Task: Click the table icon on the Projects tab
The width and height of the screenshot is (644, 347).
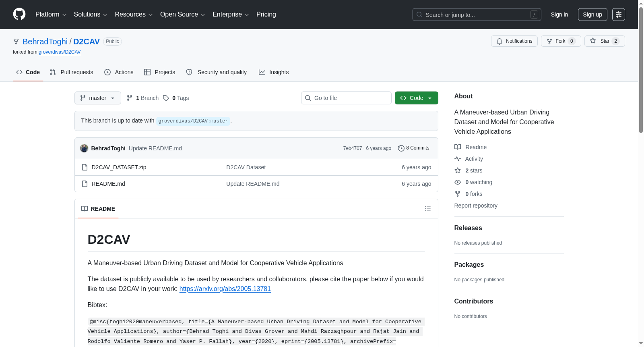Action: coord(147,72)
